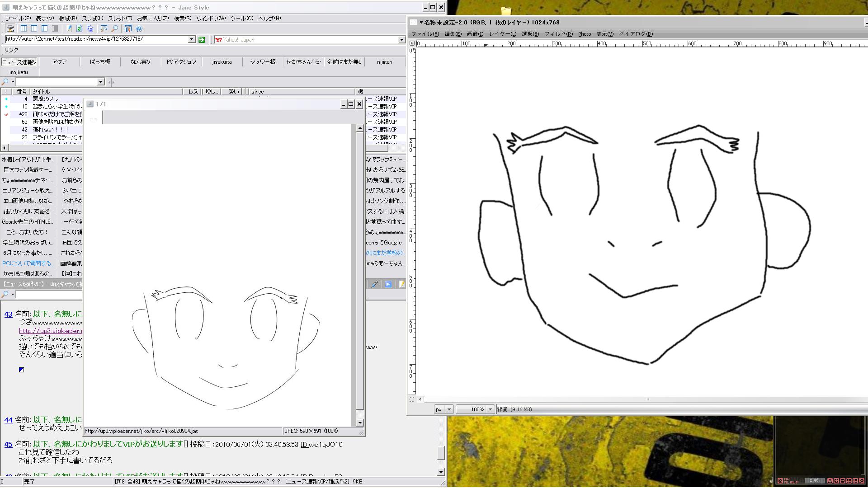This screenshot has height=488, width=868.
Task: Open the URL address bar dropdown
Action: pyautogui.click(x=191, y=40)
